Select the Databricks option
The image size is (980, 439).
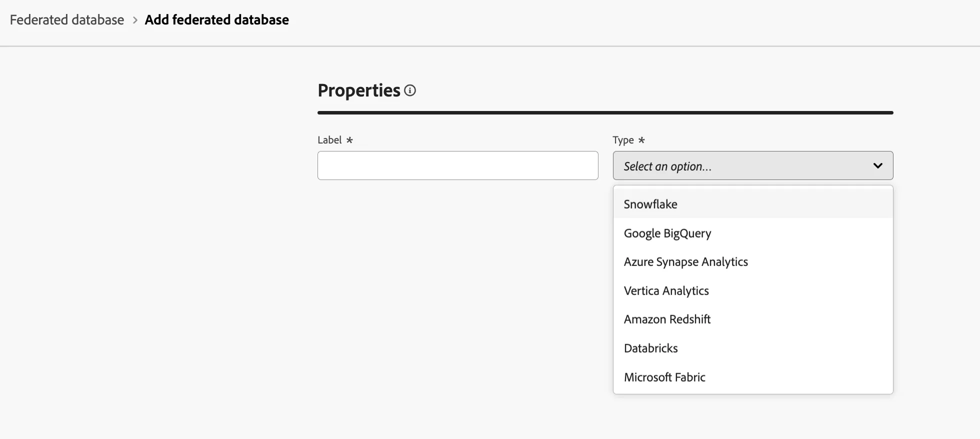coord(753,348)
